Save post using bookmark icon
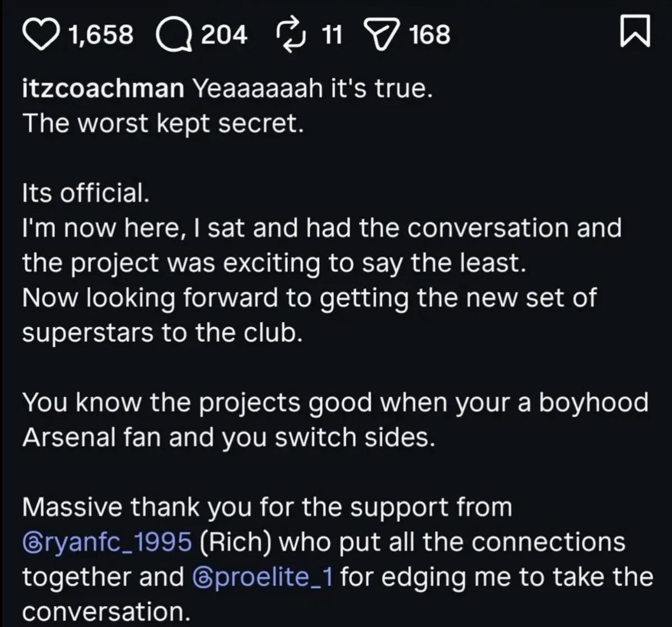 635,34
